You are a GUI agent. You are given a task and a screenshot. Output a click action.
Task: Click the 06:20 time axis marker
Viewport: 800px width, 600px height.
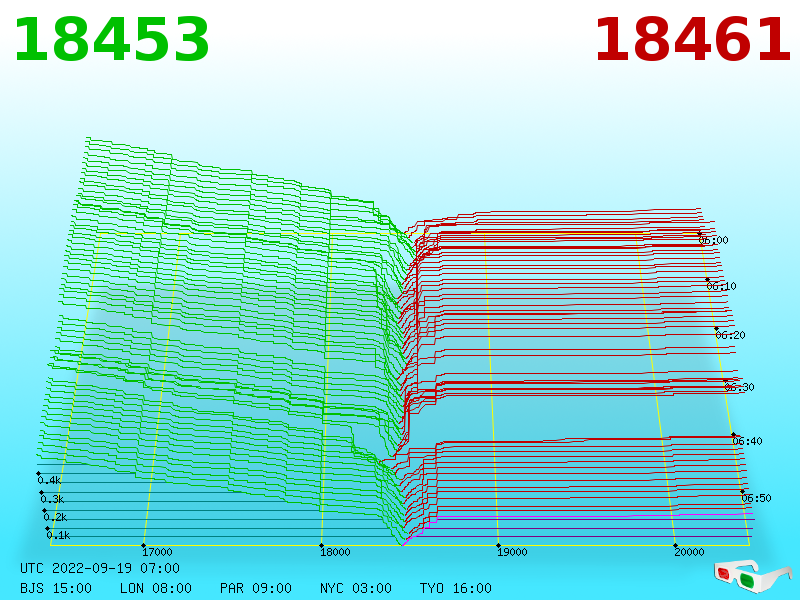(x=730, y=335)
